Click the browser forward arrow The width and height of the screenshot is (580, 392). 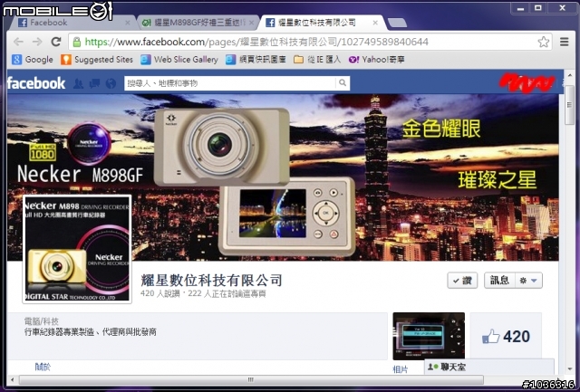37,42
